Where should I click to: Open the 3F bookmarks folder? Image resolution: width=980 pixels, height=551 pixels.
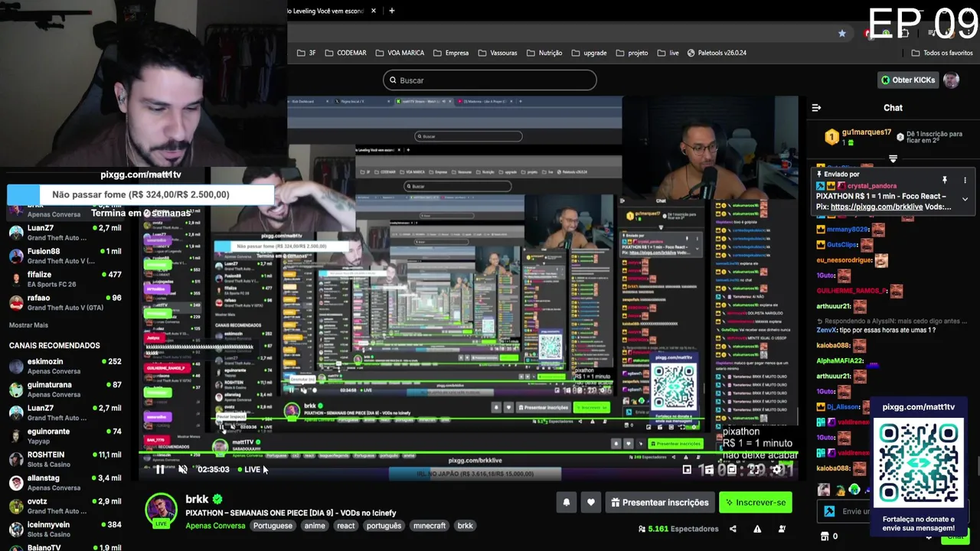coord(306,53)
